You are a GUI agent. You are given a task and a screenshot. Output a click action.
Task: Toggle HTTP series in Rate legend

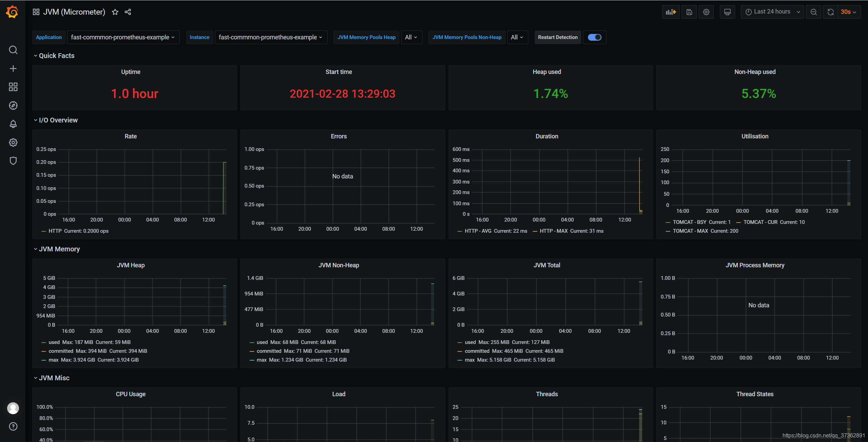pos(55,231)
